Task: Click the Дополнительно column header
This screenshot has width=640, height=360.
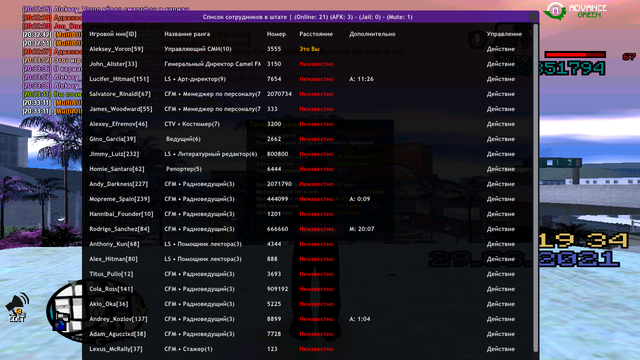Action: point(372,34)
